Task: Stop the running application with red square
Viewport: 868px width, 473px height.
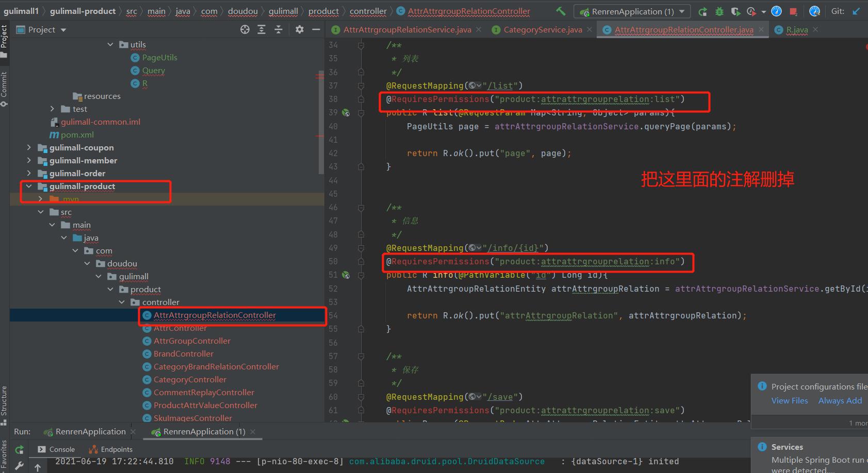Action: tap(793, 11)
